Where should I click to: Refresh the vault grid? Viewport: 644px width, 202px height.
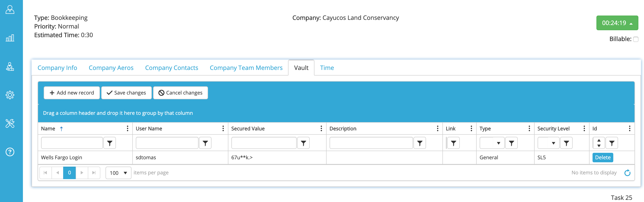pyautogui.click(x=628, y=173)
